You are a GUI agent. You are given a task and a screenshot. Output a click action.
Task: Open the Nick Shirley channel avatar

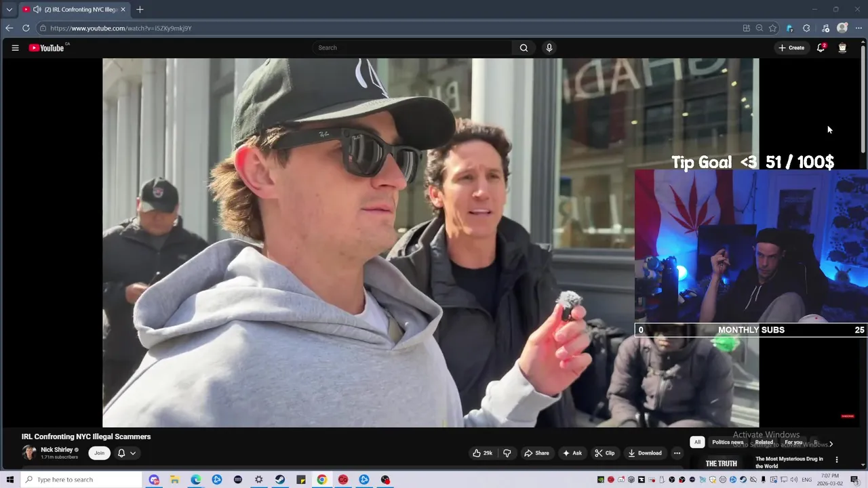click(29, 453)
